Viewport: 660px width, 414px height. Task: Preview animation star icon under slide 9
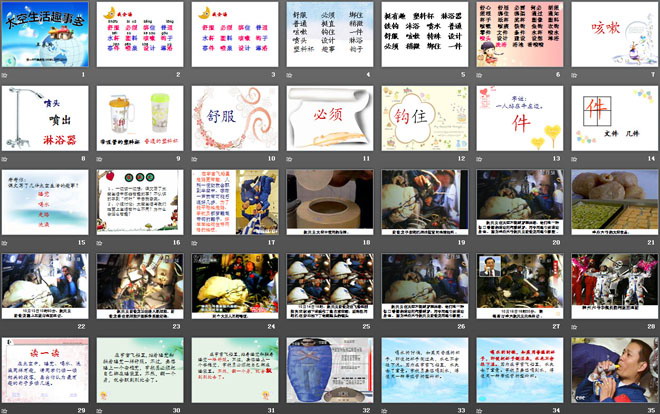coord(99,159)
